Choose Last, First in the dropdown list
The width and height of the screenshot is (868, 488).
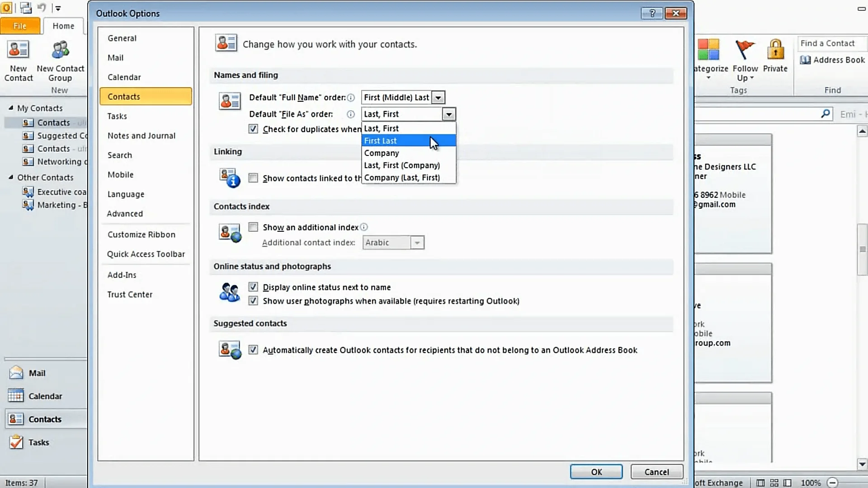click(x=409, y=129)
